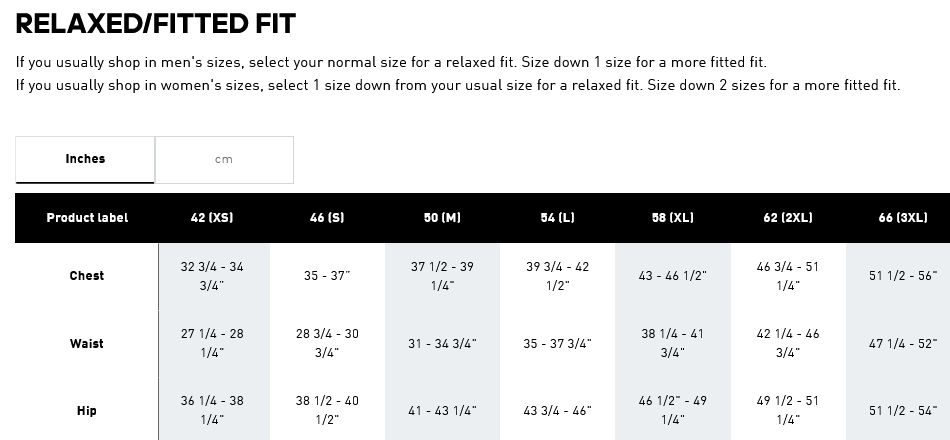Click the chest measurement for 50 (M)

pyautogui.click(x=442, y=276)
